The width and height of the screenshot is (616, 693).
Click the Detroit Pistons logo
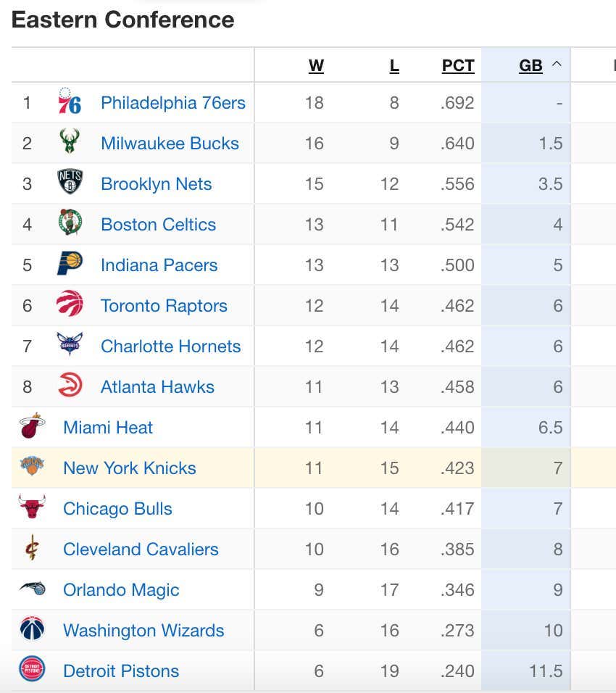click(33, 668)
